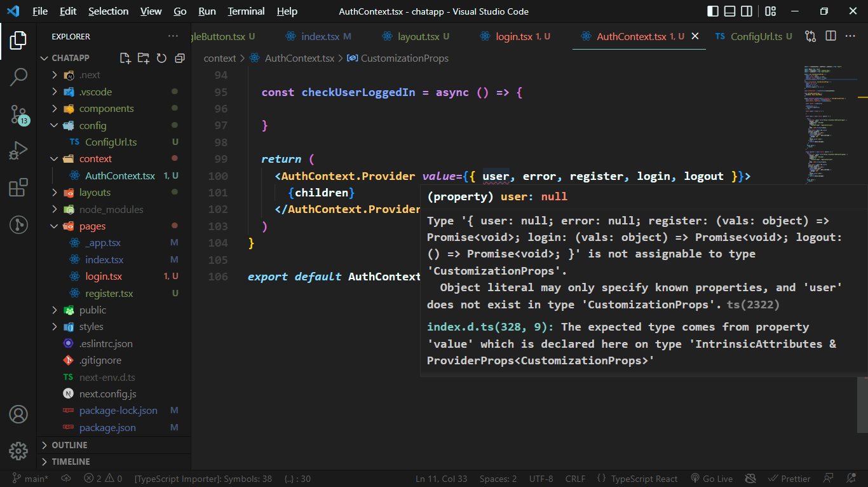Open the Extensions view
Image resolution: width=868 pixels, height=487 pixels.
point(18,188)
